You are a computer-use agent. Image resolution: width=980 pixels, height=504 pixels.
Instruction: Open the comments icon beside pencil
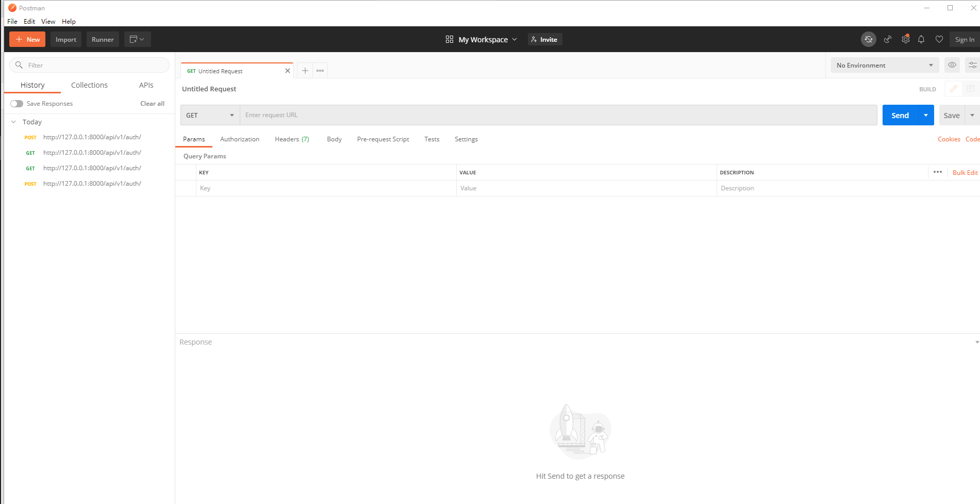pyautogui.click(x=971, y=89)
